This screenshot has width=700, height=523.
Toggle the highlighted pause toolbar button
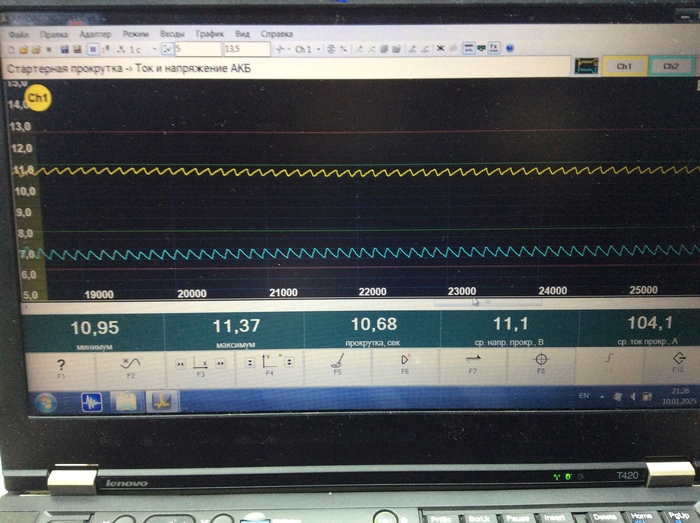coord(93,49)
